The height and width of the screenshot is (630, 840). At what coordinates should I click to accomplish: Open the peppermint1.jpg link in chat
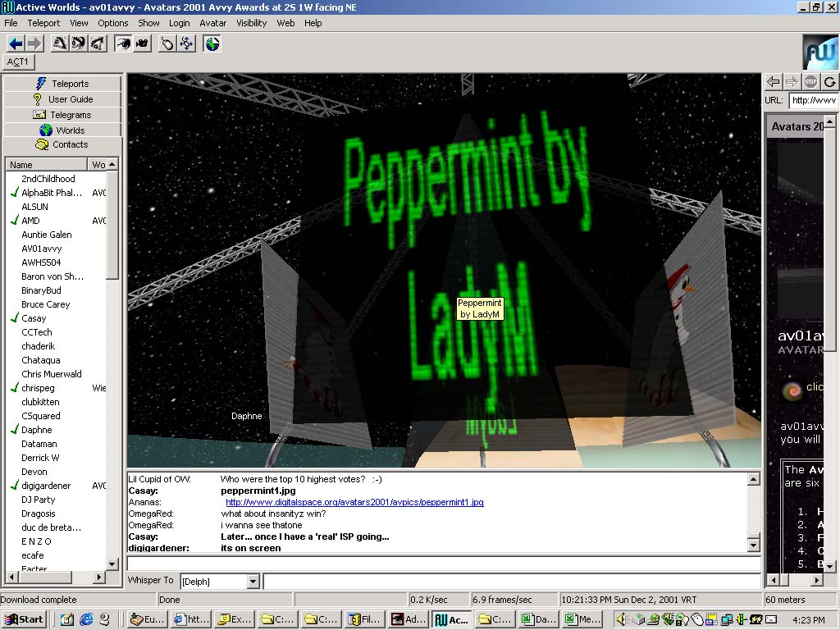(x=354, y=502)
